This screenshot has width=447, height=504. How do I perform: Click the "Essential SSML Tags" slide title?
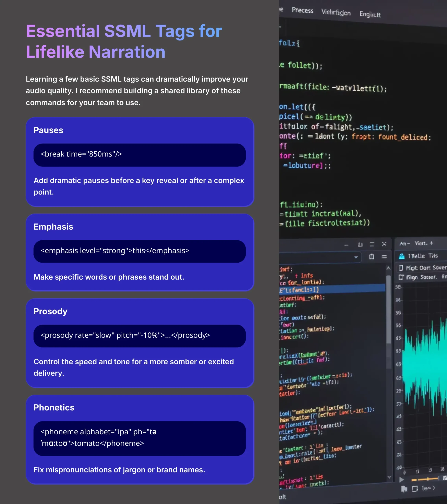pyautogui.click(x=124, y=41)
